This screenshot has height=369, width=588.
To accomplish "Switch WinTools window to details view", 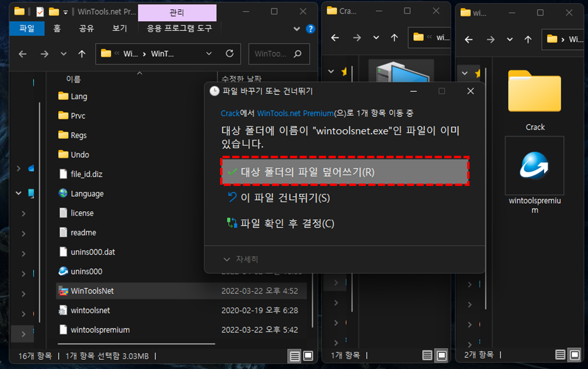I will 295,356.
